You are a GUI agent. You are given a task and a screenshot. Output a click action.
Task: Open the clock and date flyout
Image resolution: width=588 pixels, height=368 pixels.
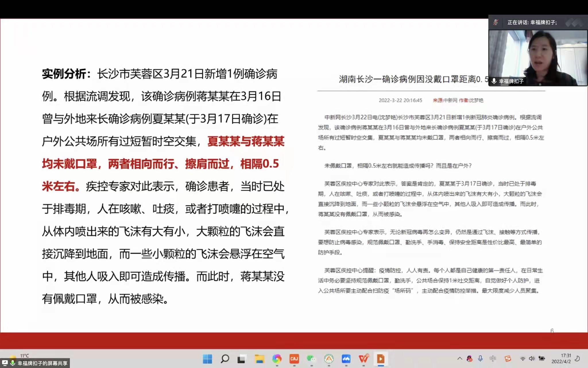(x=561, y=359)
